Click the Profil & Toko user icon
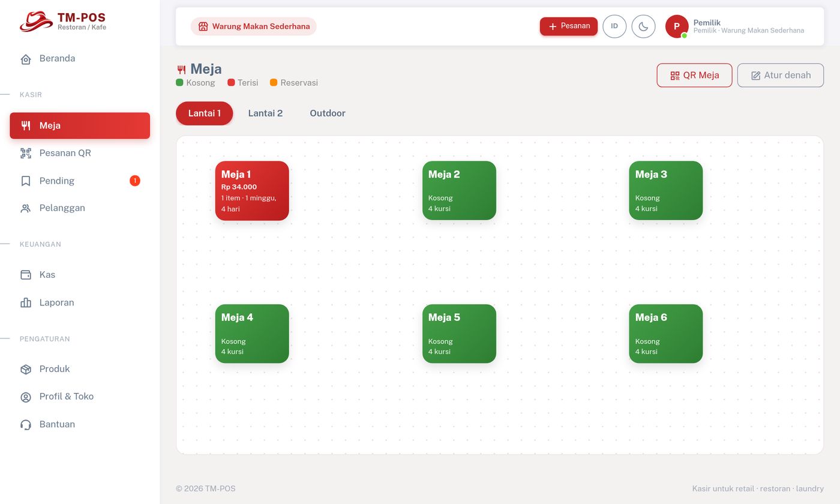 (x=26, y=397)
